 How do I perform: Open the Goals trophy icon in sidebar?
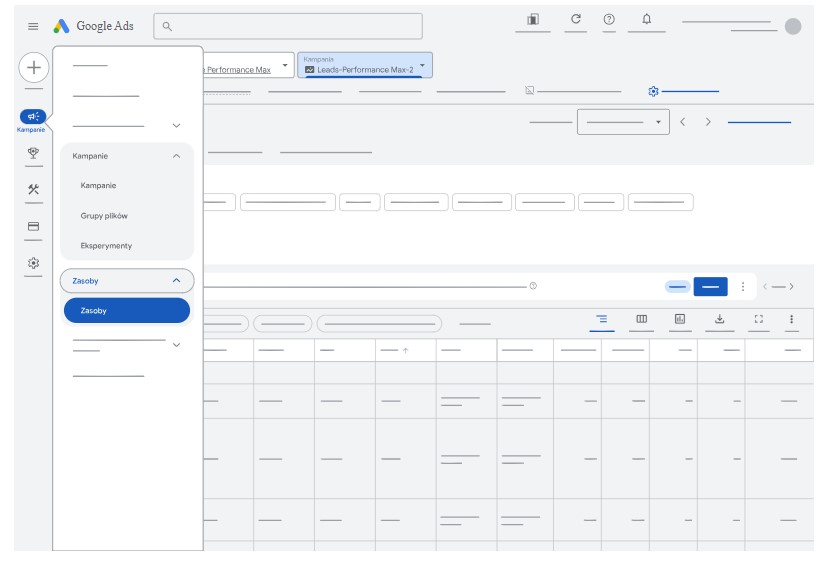[33, 153]
